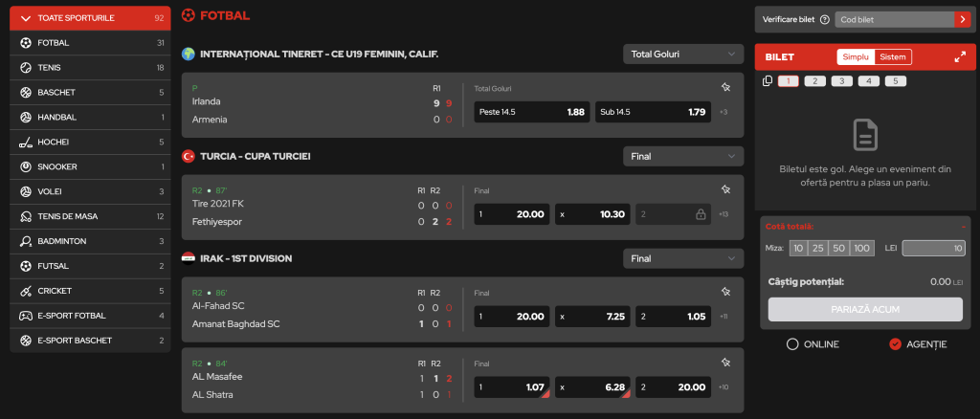Click the globe icon beside Internațional Tineret
The width and height of the screenshot is (980, 419).
[x=189, y=55]
